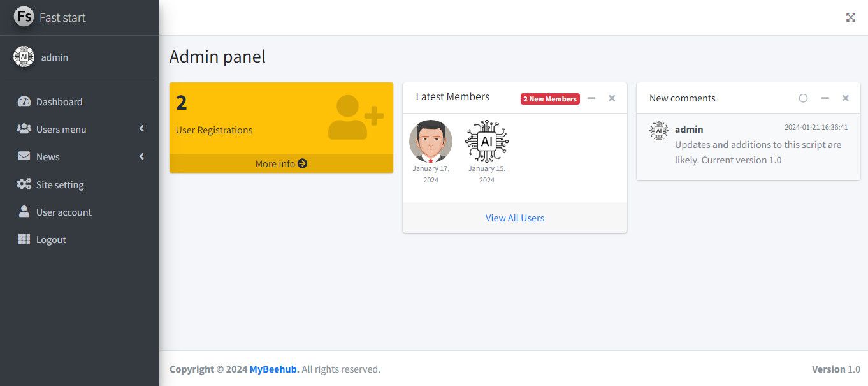
Task: Close the Latest Members card
Action: tap(612, 98)
